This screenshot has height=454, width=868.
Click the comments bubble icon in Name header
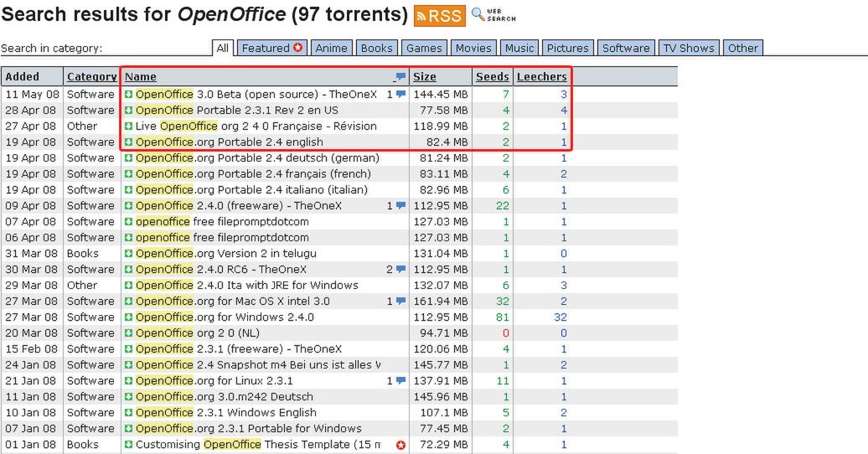pos(400,77)
